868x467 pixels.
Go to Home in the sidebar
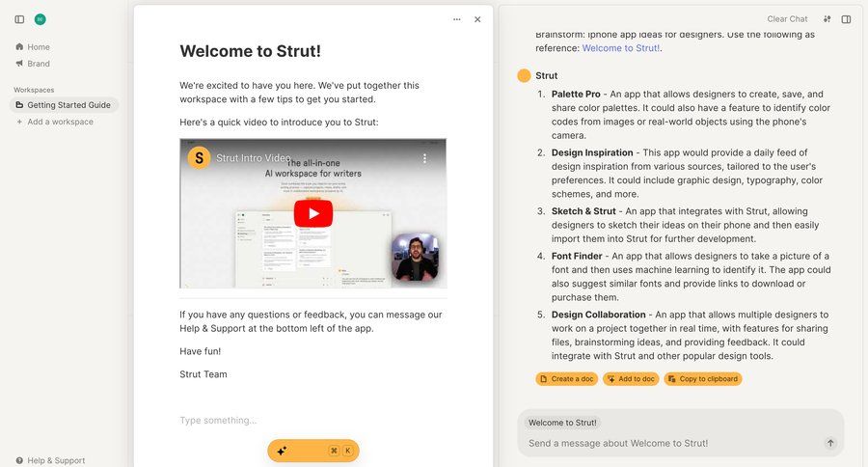[x=39, y=46]
